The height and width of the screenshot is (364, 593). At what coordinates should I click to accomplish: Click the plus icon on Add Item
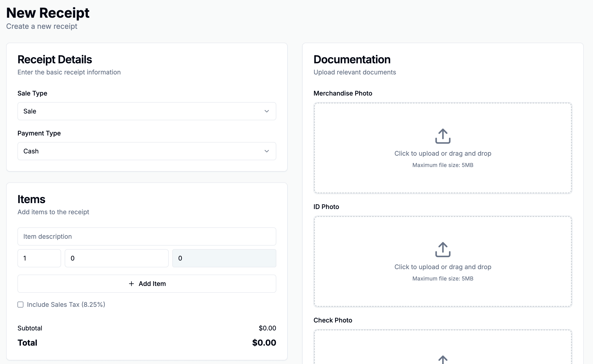(131, 284)
